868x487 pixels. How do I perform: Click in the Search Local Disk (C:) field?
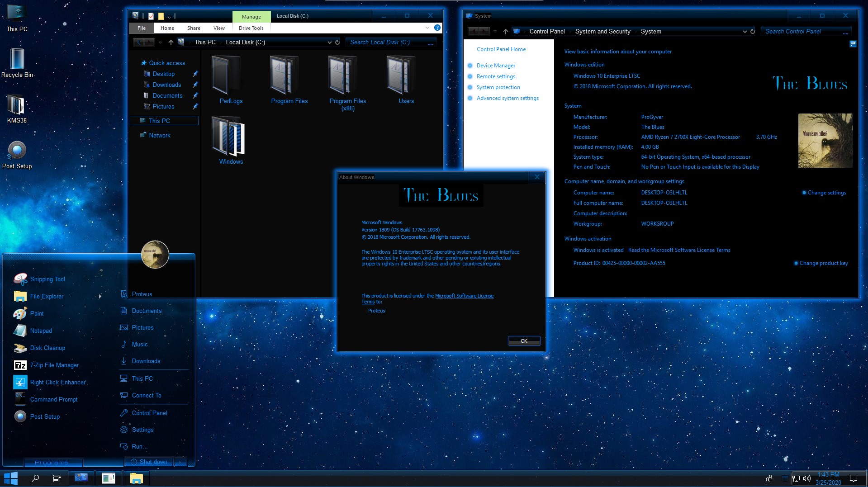pyautogui.click(x=391, y=42)
